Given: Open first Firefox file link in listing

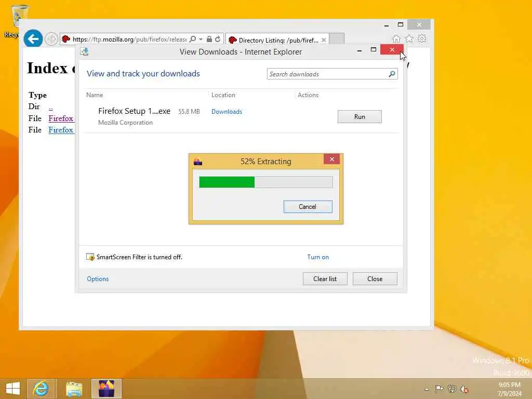Looking at the screenshot, I should [x=61, y=118].
